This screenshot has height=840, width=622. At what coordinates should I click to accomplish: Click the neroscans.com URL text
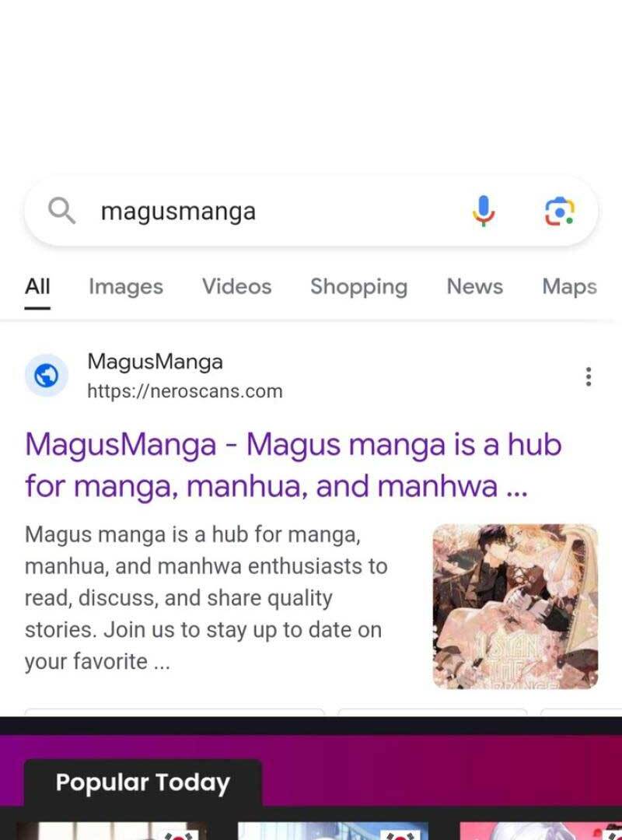185,391
